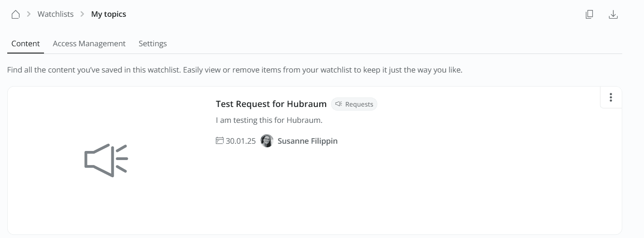644x238 pixels.
Task: Open the Access Management tab
Action: pos(89,44)
